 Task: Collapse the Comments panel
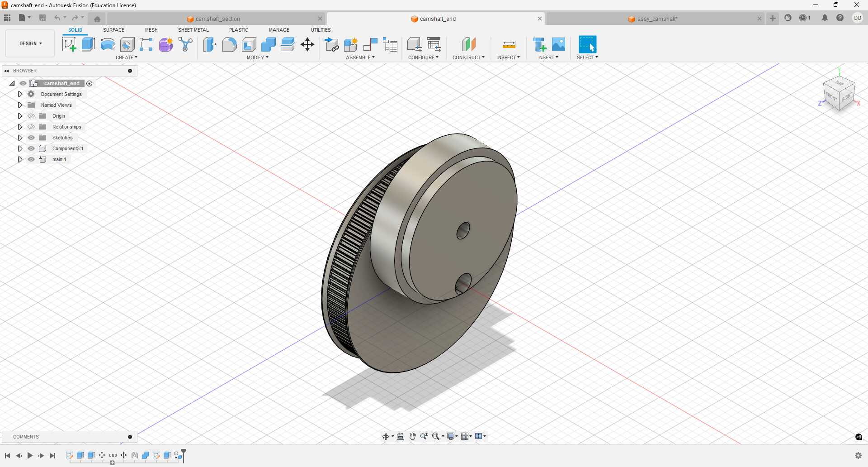[130, 437]
